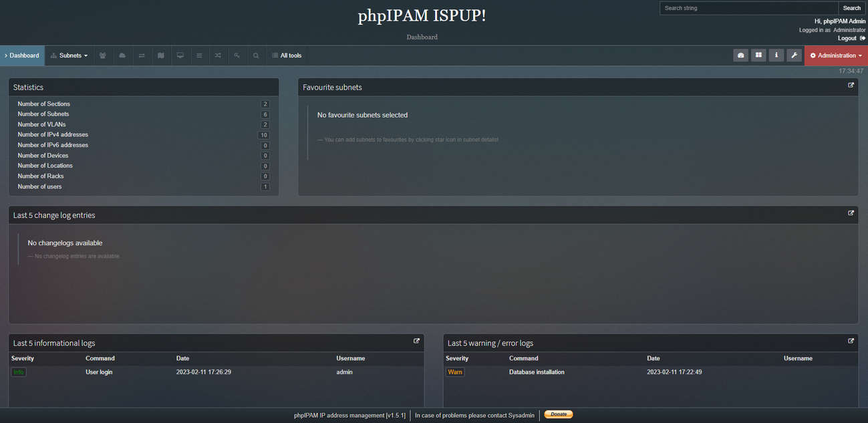Open the cloud icon in the navigation bar
This screenshot has height=423, width=868.
pos(122,55)
